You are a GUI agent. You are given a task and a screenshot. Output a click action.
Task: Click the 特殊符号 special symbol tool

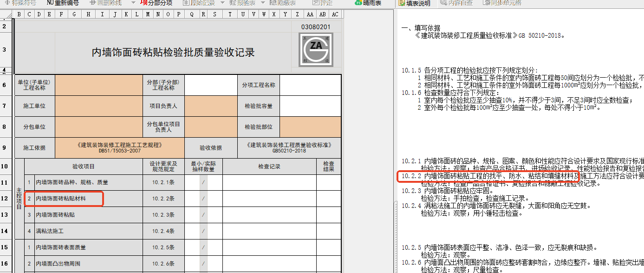21,3
